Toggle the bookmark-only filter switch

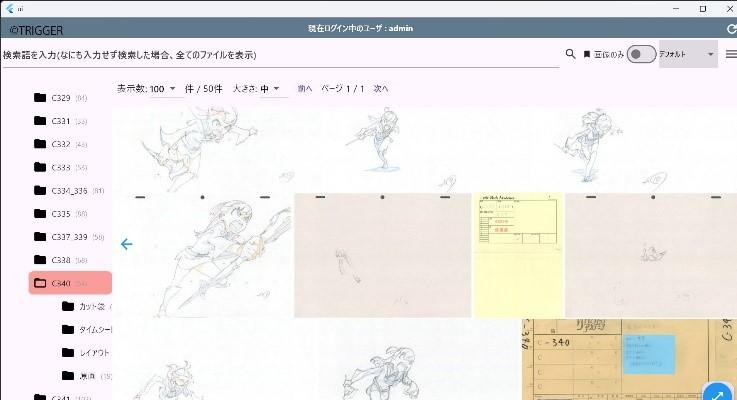coord(640,54)
